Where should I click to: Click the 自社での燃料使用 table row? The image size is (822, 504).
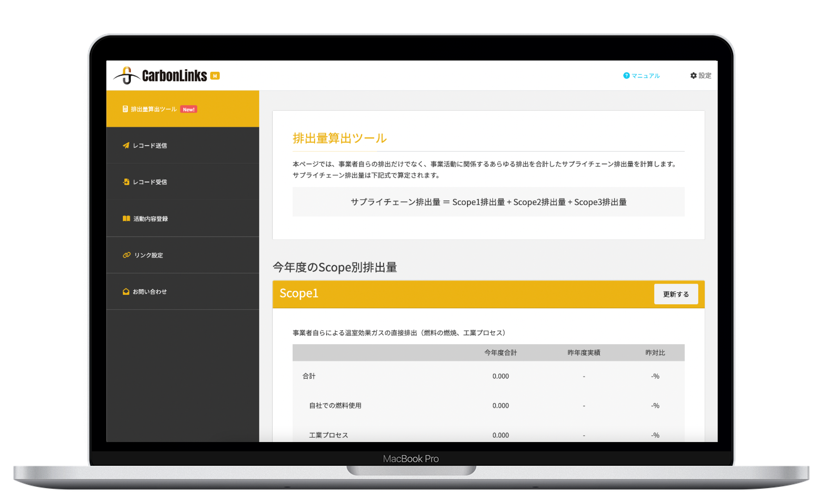[335, 405]
